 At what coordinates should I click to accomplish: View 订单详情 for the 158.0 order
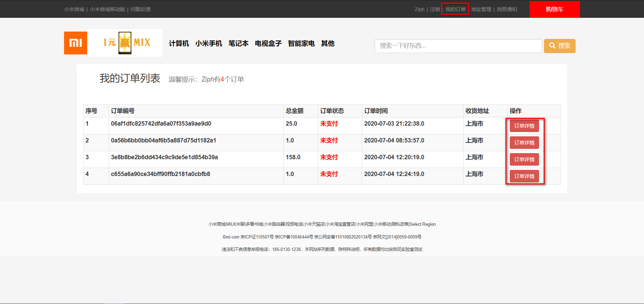click(524, 160)
